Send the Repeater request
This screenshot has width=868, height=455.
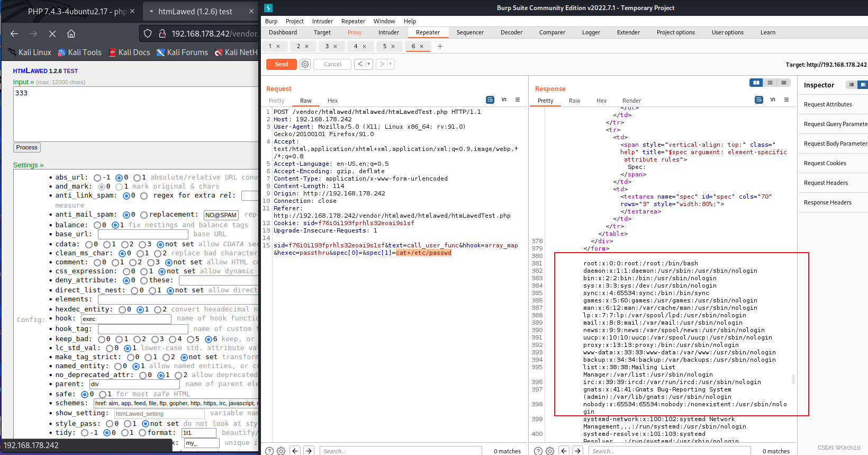coord(282,64)
